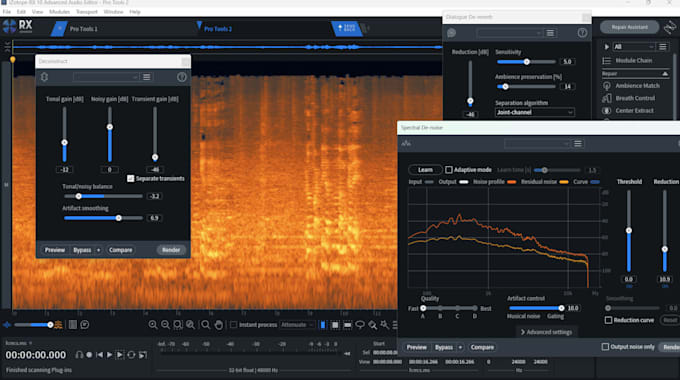This screenshot has width=680, height=380.
Task: Open the Deconstruct preset dropdown
Action: coord(105,77)
